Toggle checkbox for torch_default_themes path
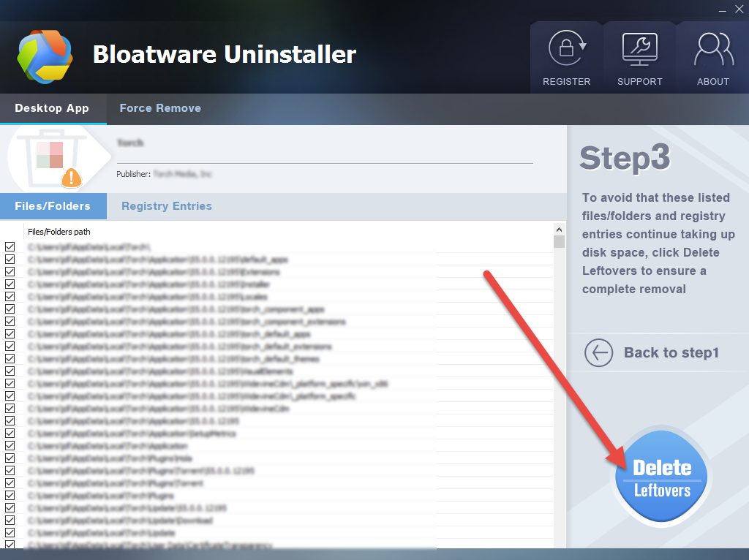The image size is (749, 560). [10, 358]
